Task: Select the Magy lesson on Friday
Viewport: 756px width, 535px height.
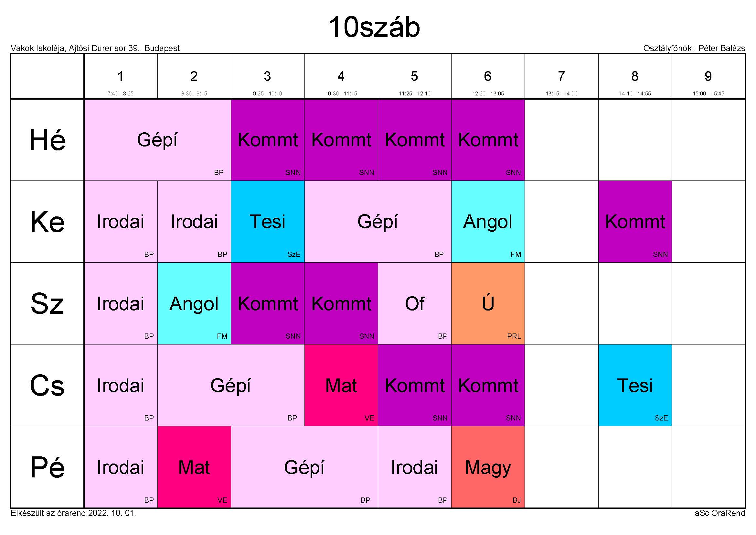Action: point(488,467)
